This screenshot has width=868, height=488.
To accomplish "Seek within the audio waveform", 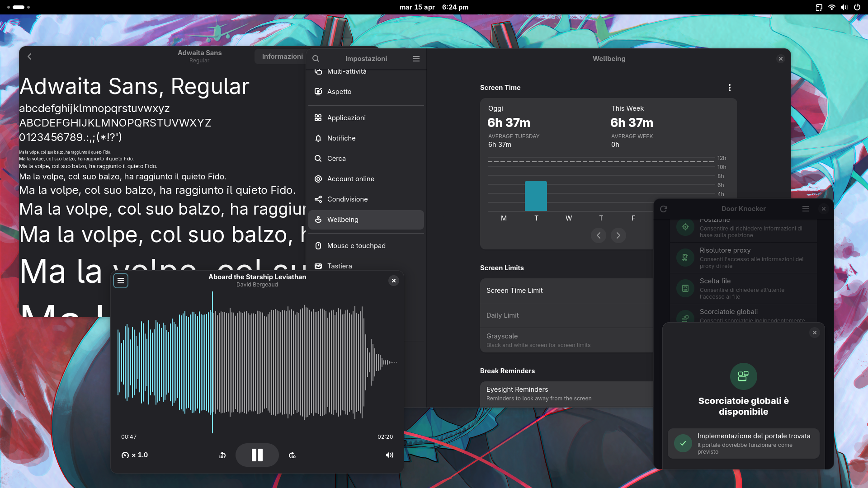I will pos(257,362).
